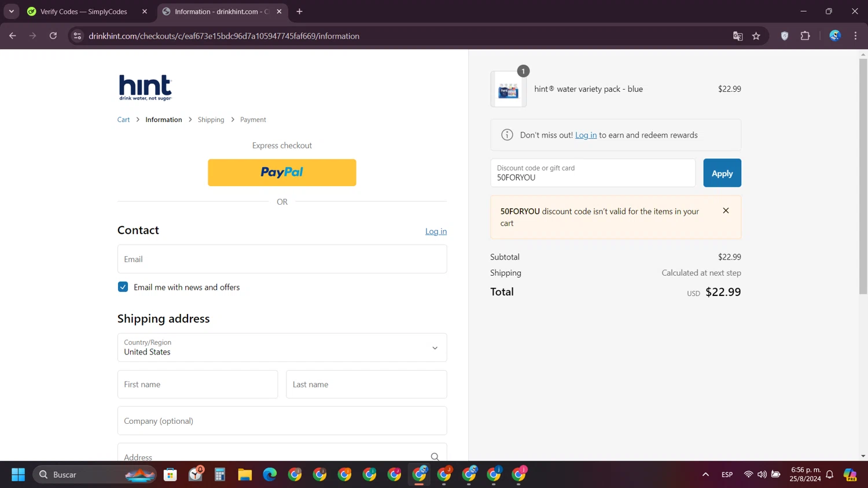868x488 pixels.
Task: Open File Explorer from the taskbar
Action: point(245,475)
